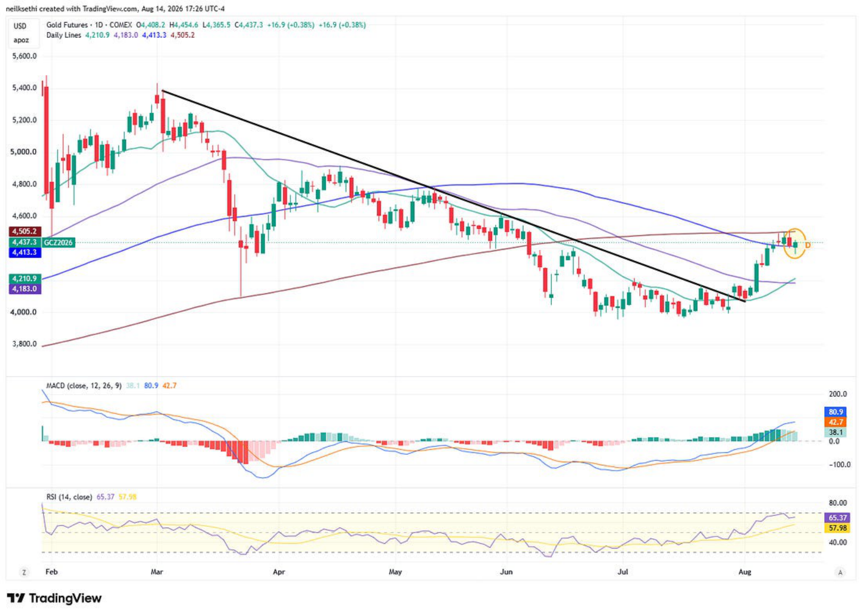Screen dimensions: 862x616
Task: Open the USD currency selector
Action: click(x=20, y=26)
